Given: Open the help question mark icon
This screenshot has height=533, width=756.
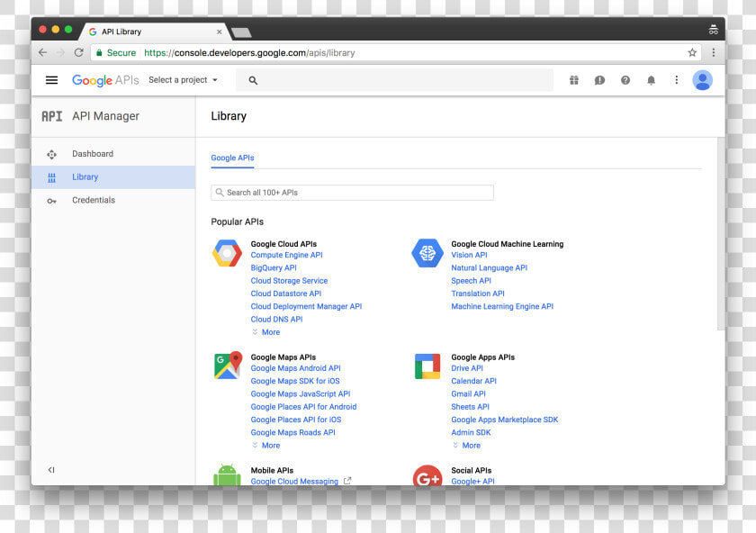Looking at the screenshot, I should click(625, 80).
